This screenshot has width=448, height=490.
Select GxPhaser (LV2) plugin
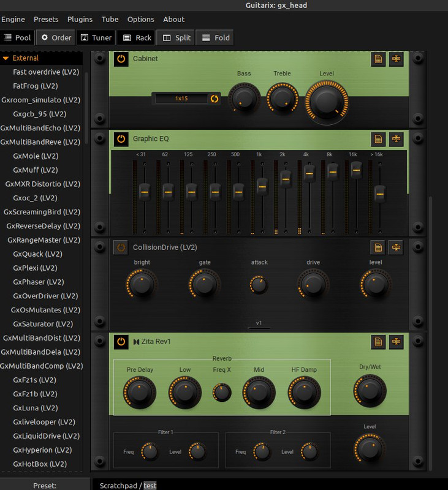(x=39, y=282)
